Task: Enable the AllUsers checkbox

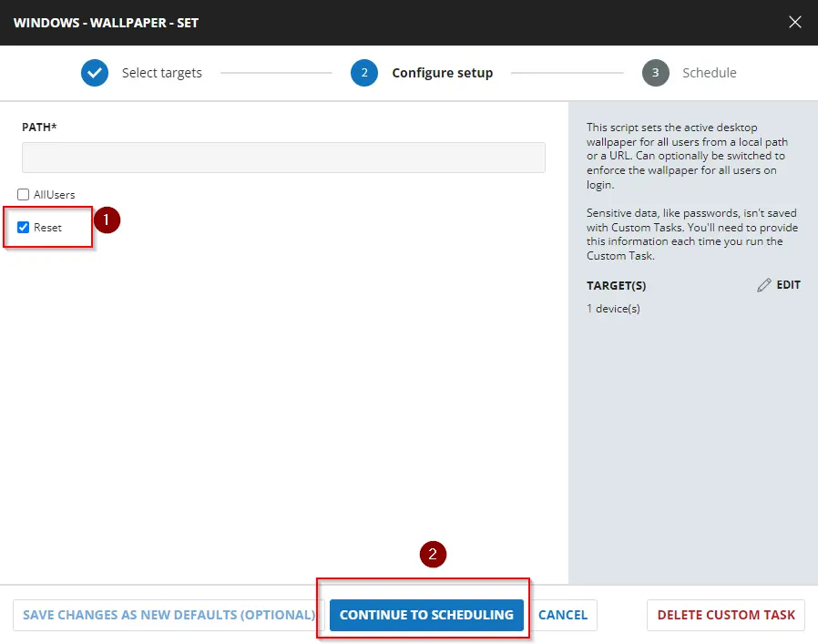Action: (x=23, y=195)
